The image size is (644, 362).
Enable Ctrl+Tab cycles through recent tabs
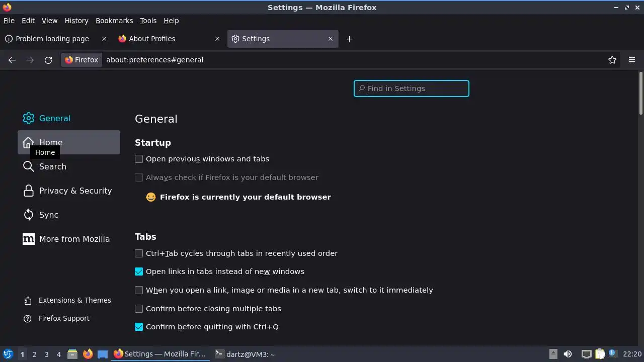click(x=139, y=253)
